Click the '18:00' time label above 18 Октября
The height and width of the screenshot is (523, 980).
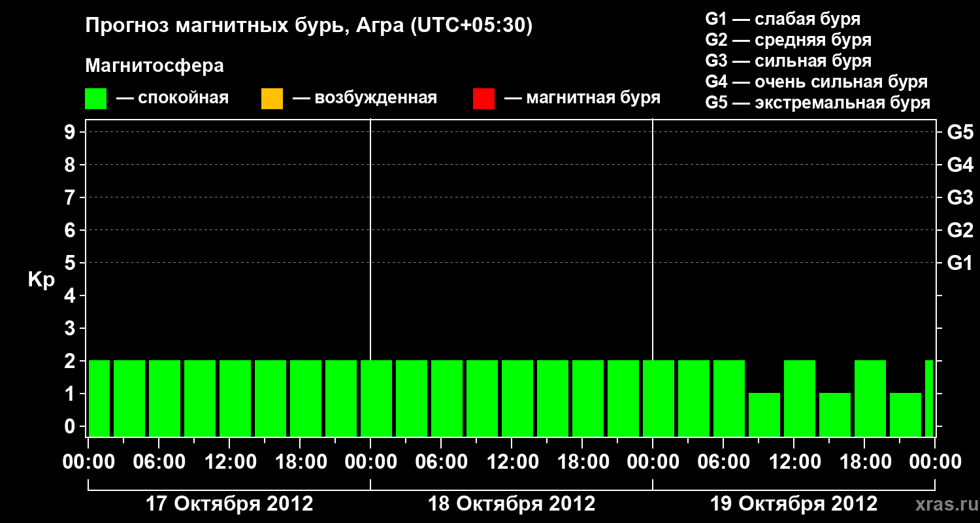[582, 462]
